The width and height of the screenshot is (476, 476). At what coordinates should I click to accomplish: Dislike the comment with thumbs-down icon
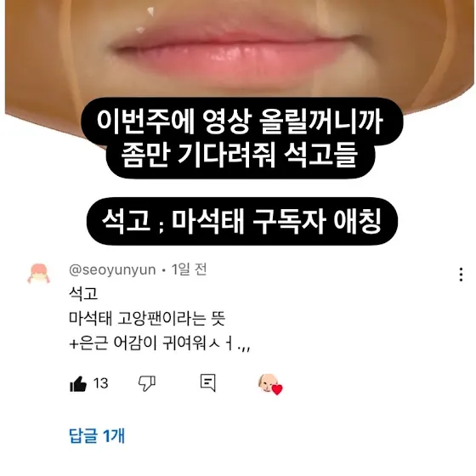[147, 383]
